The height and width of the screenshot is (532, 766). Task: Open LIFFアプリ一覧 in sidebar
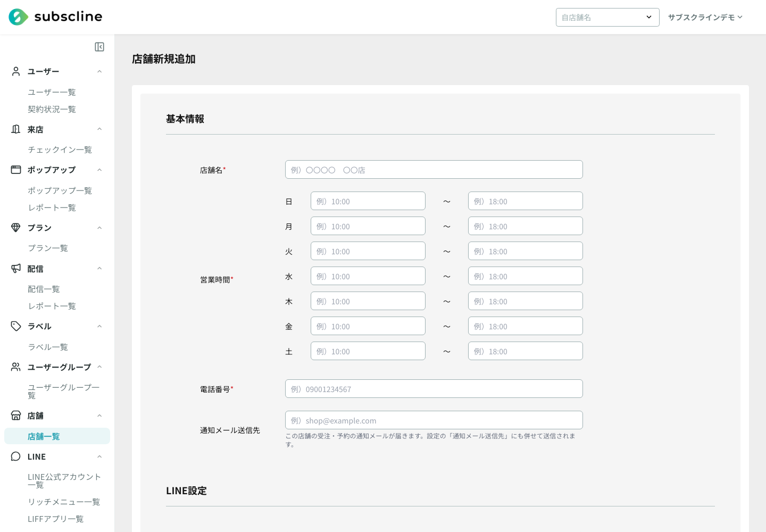point(55,519)
